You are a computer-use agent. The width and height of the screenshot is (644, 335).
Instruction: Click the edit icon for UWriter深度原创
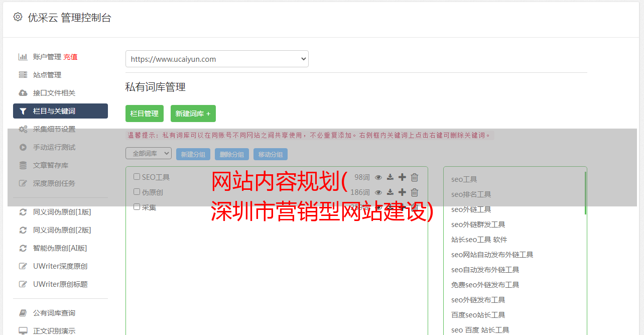(23, 266)
